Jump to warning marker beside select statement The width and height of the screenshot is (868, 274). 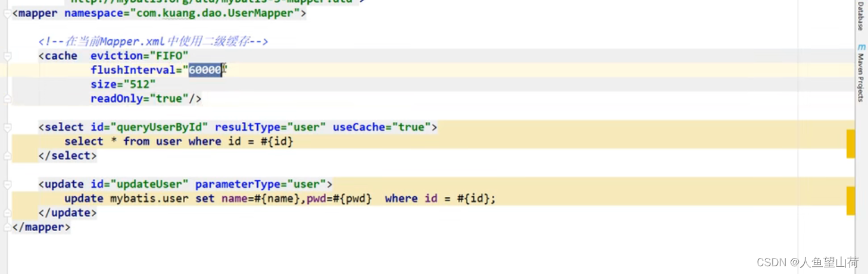click(851, 145)
